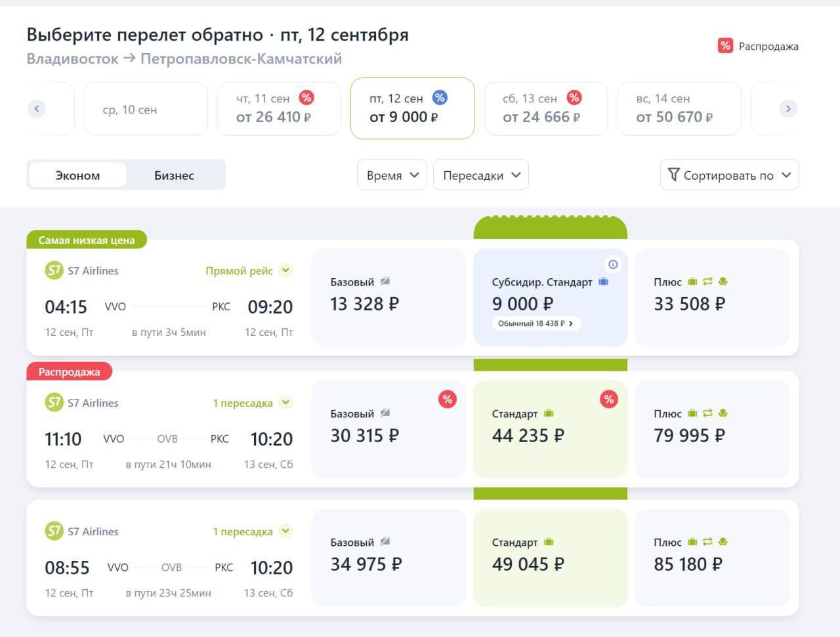This screenshot has height=637, width=840.
Task: Click next dates arrow in date carousel
Action: point(788,108)
